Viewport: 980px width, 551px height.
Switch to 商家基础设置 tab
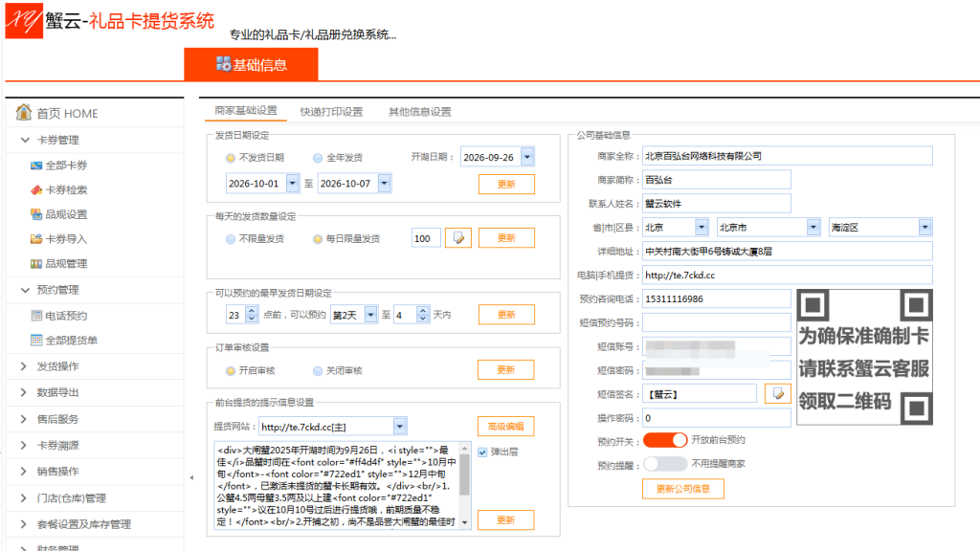(x=246, y=111)
